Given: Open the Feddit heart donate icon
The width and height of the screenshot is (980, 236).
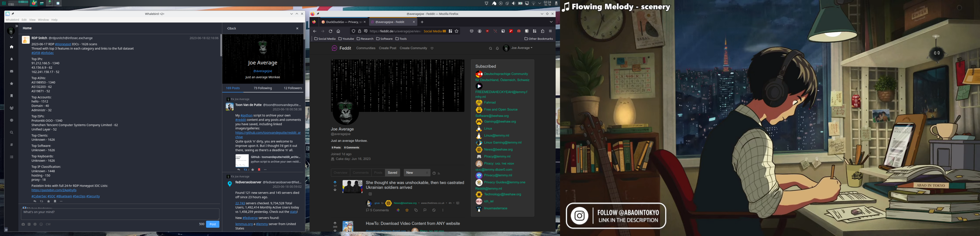Looking at the screenshot, I should pyautogui.click(x=432, y=49).
